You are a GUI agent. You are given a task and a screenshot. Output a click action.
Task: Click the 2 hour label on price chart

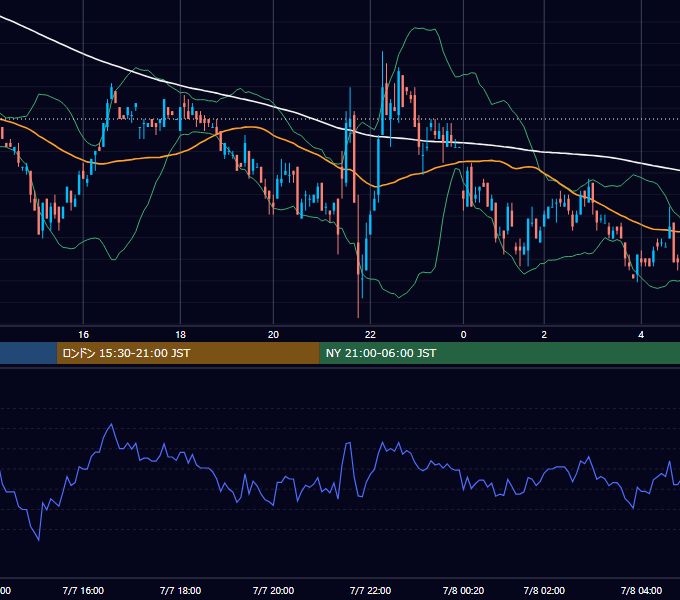pos(544,335)
